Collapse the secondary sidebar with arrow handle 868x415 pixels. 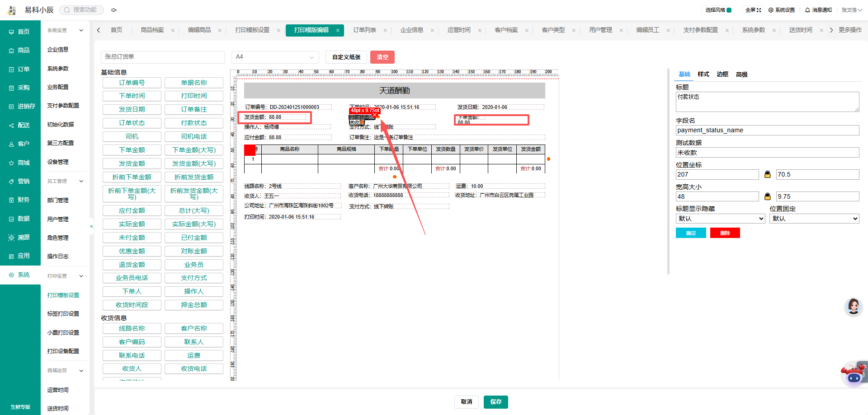(x=91, y=226)
